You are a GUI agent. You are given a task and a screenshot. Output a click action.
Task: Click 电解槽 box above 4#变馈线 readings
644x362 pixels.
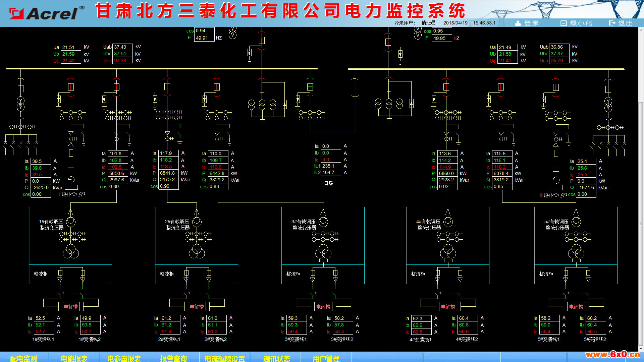(448, 307)
